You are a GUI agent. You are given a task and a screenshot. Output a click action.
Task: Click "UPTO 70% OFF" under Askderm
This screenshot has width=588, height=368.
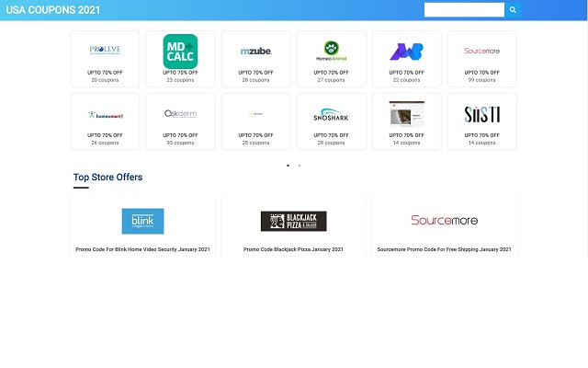[180, 135]
